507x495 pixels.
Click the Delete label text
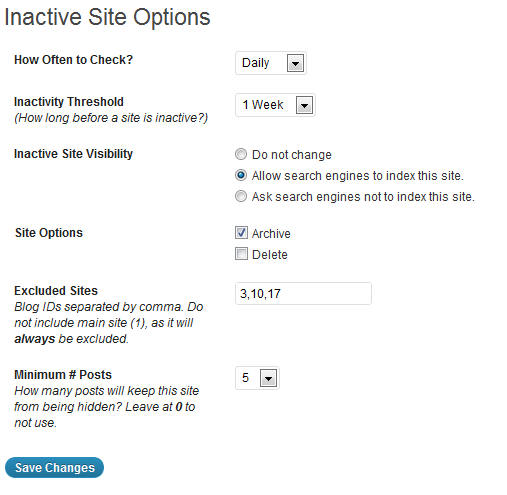[270, 255]
